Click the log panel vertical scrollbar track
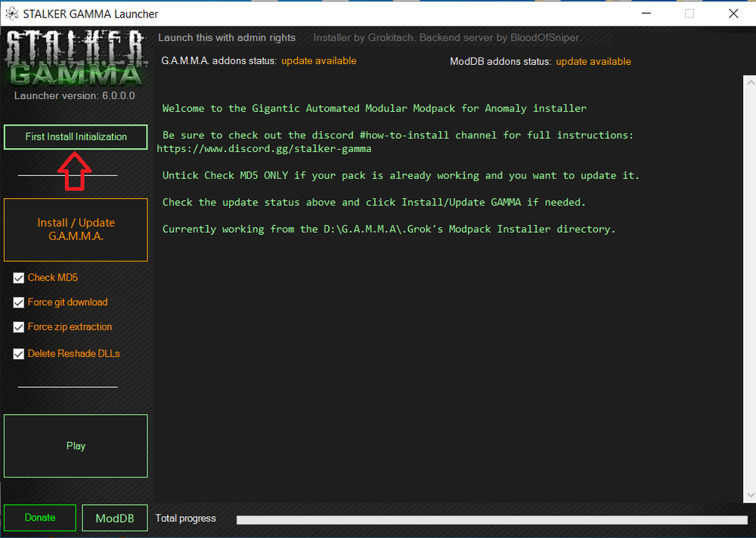Viewport: 756px width, 538px height. (x=749, y=287)
